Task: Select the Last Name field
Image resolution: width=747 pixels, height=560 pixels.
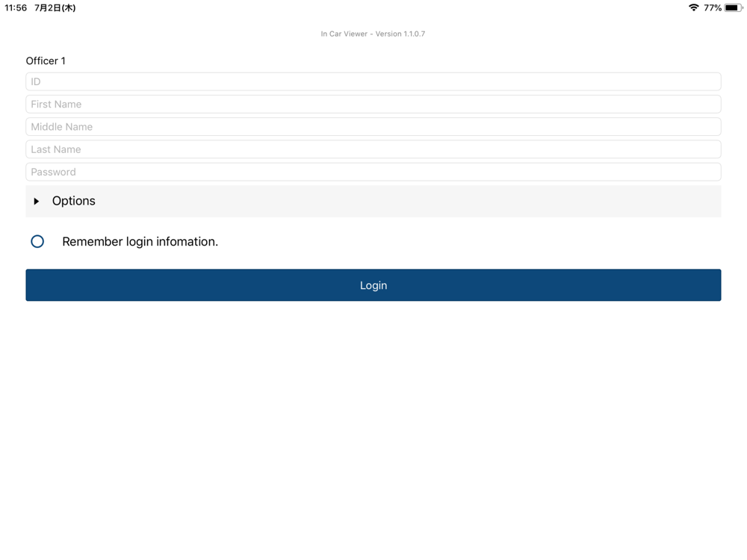Action: 373,149
